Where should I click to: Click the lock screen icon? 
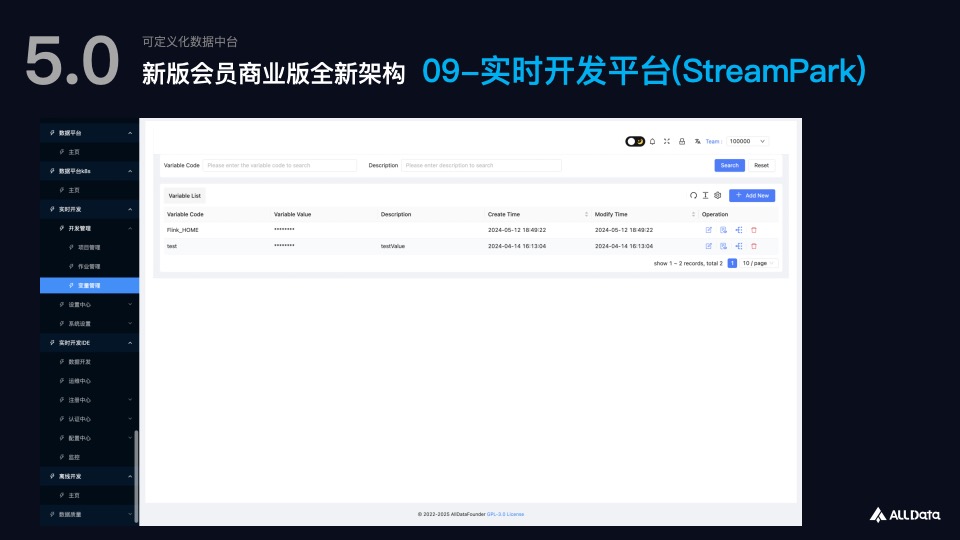[x=682, y=141]
